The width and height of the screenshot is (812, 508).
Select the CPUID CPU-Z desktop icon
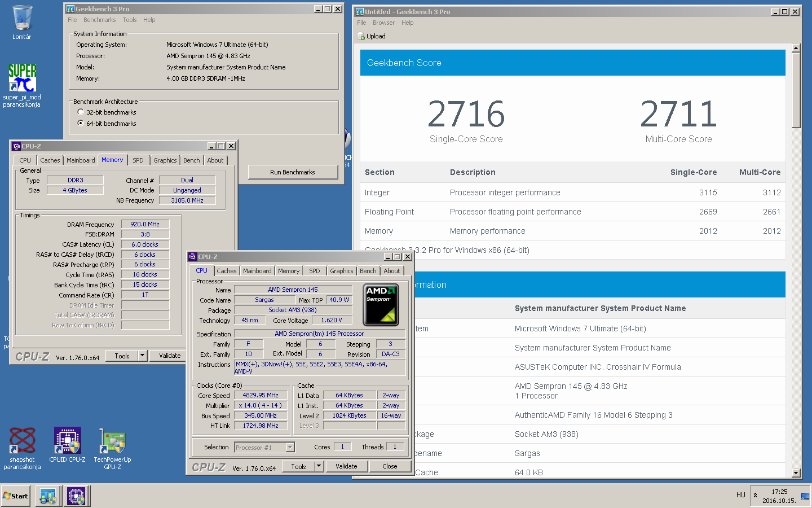click(x=67, y=440)
